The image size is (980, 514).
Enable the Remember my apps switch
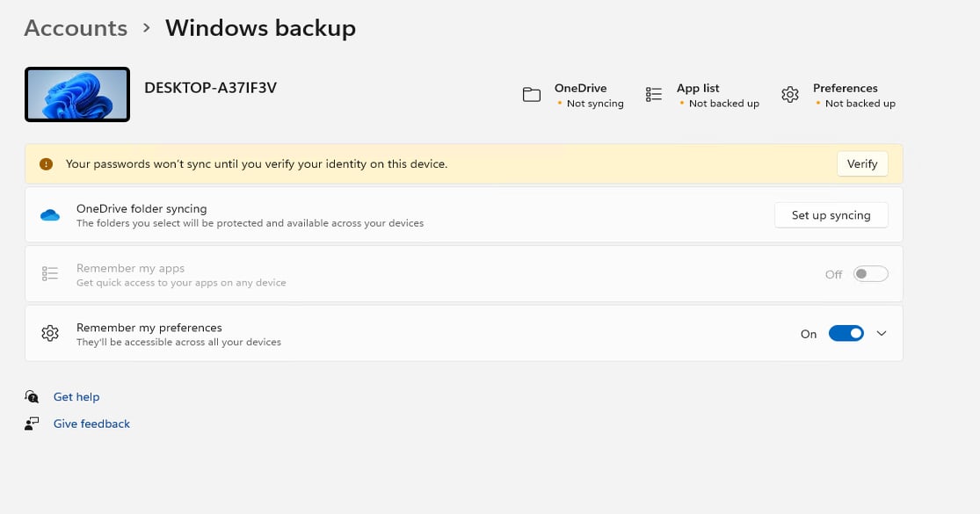pyautogui.click(x=870, y=273)
